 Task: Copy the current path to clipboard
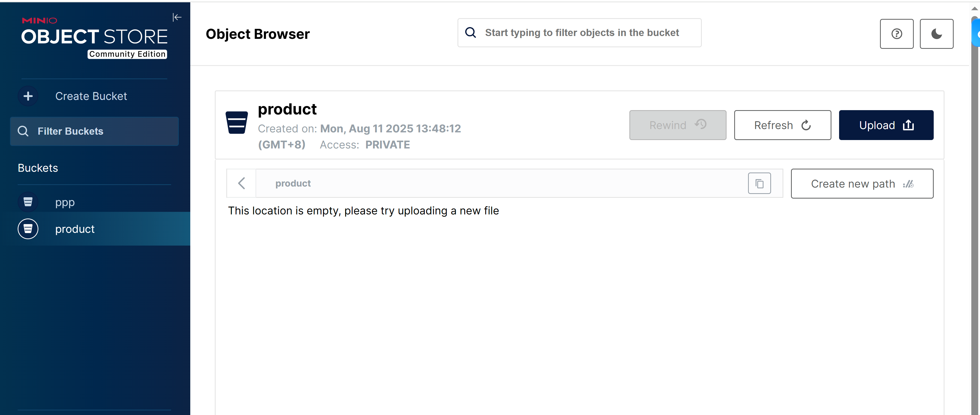[759, 183]
